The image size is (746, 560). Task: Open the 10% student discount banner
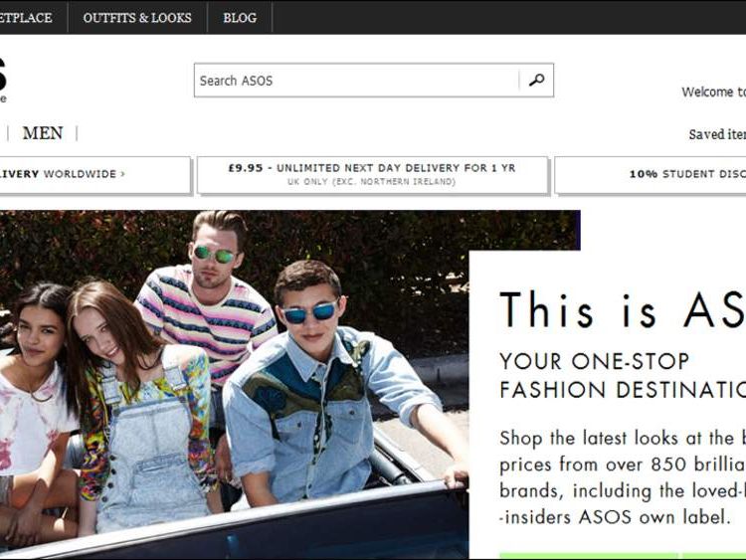651,175
